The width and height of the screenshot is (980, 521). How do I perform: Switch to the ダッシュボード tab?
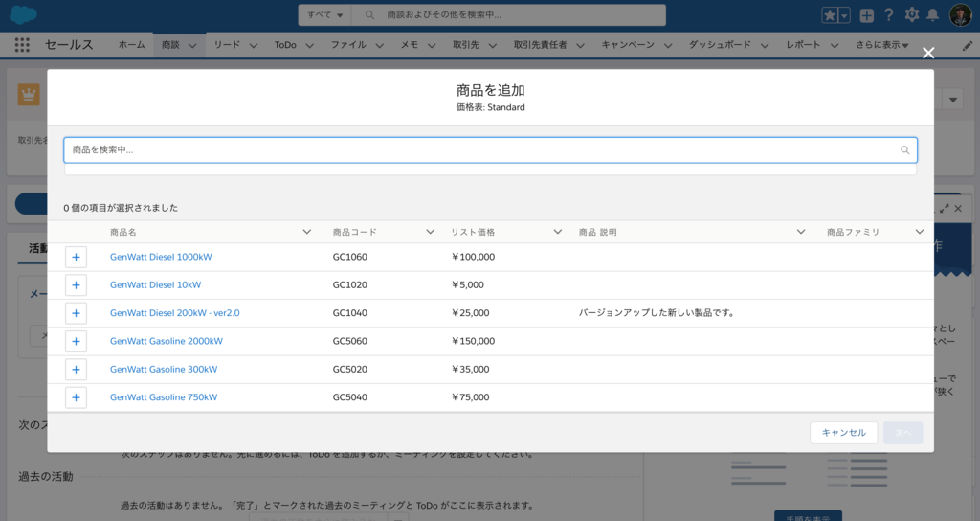(720, 45)
